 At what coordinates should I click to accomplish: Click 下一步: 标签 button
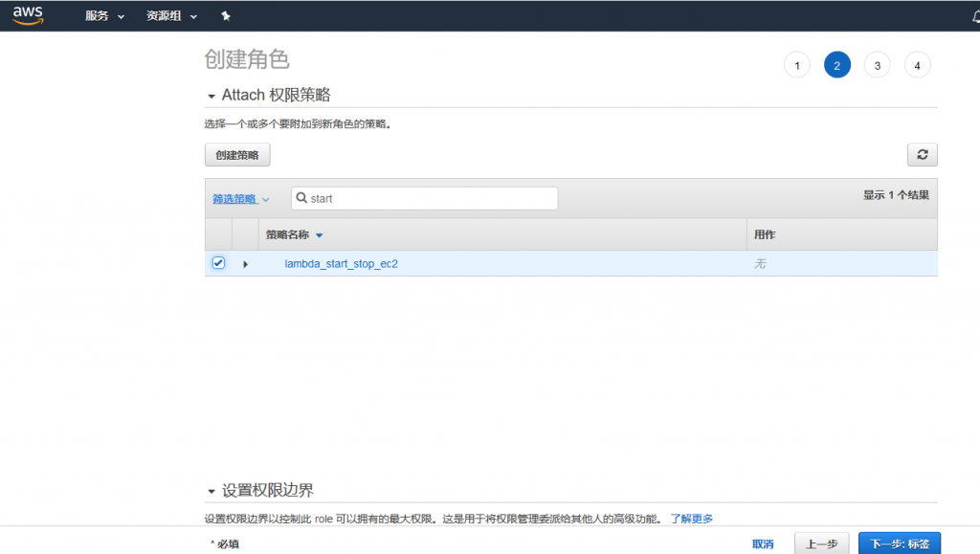(899, 543)
